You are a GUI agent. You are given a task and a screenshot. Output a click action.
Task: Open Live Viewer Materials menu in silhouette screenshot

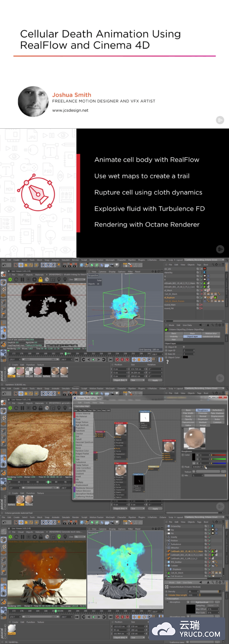point(39,274)
